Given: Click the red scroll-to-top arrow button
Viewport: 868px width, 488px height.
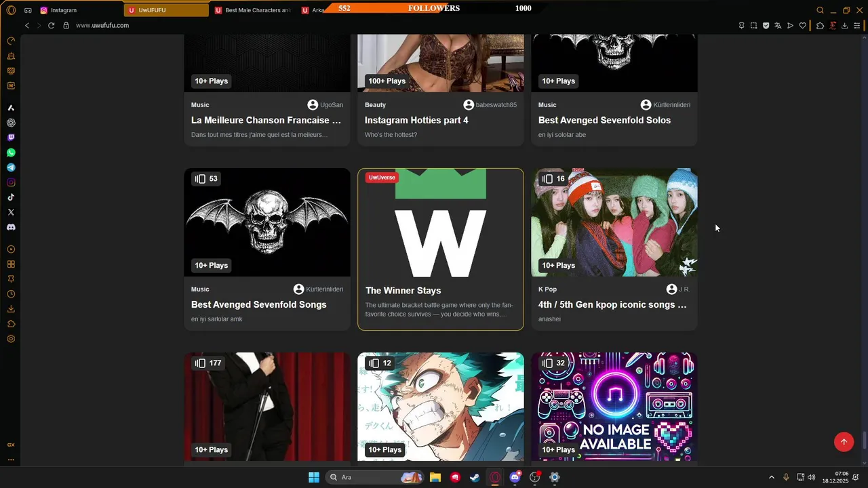Looking at the screenshot, I should click(844, 442).
